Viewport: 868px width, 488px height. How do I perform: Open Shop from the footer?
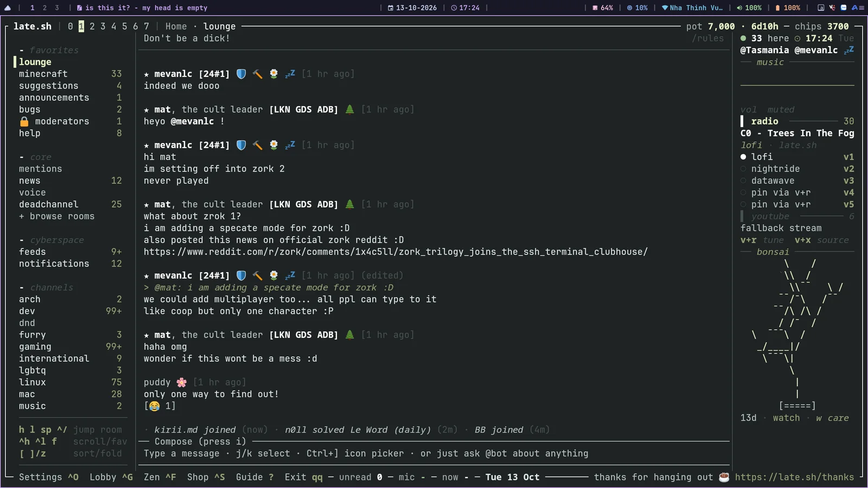[206, 477]
